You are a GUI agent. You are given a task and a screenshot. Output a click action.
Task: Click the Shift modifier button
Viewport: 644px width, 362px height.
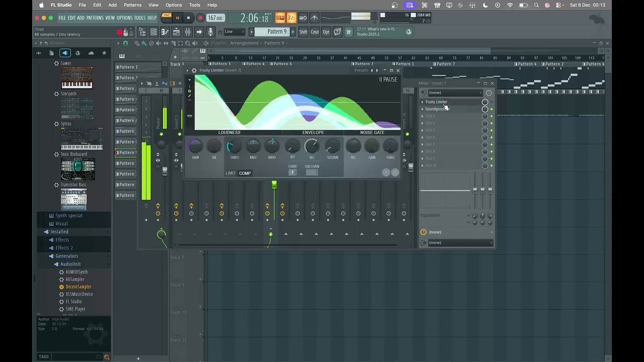point(303,32)
